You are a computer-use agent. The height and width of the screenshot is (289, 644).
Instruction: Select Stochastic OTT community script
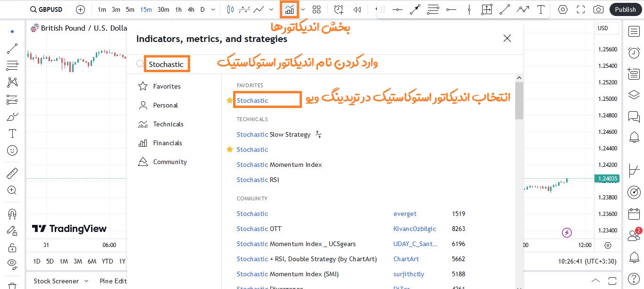(259, 229)
